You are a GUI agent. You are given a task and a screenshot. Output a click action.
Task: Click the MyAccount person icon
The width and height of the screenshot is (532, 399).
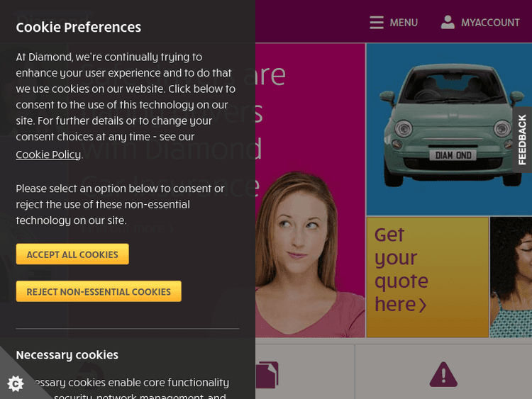click(448, 22)
